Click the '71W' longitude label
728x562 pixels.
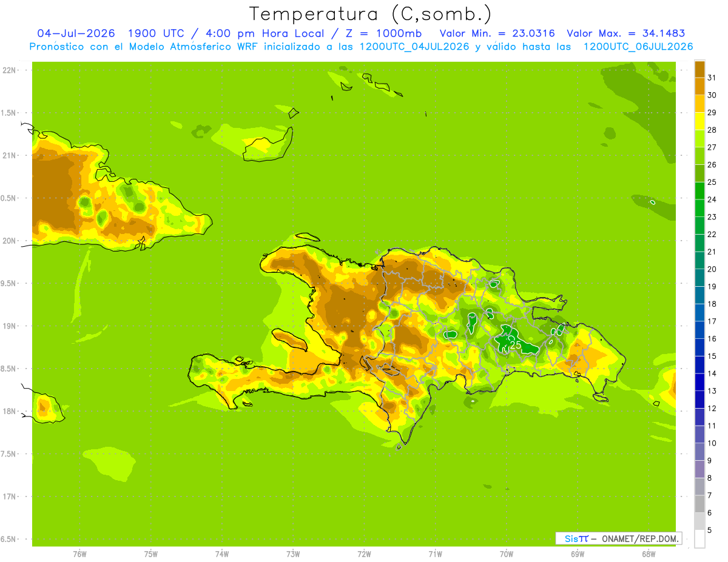point(435,554)
